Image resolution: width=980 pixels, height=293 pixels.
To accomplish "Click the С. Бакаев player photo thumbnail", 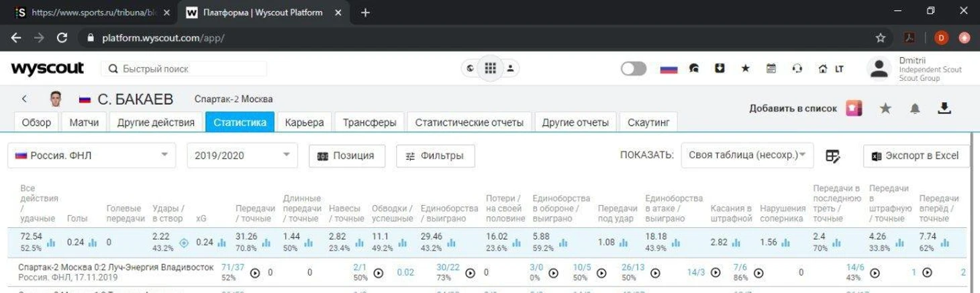I will (56, 99).
